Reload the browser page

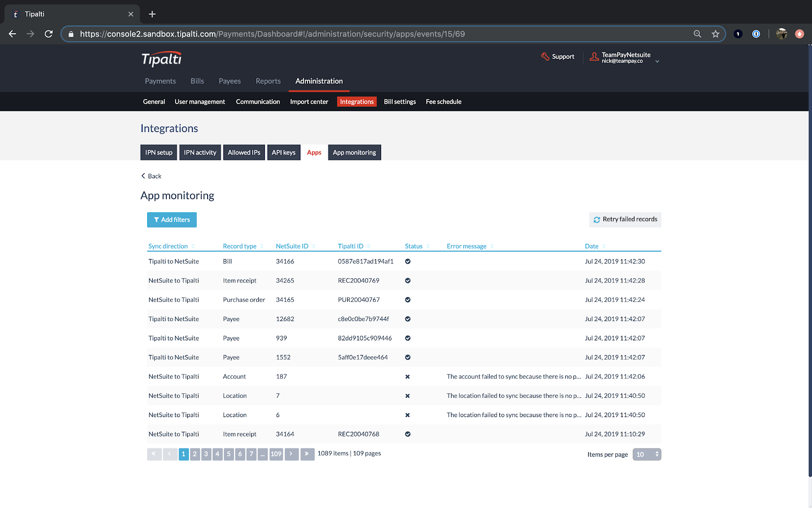click(49, 34)
